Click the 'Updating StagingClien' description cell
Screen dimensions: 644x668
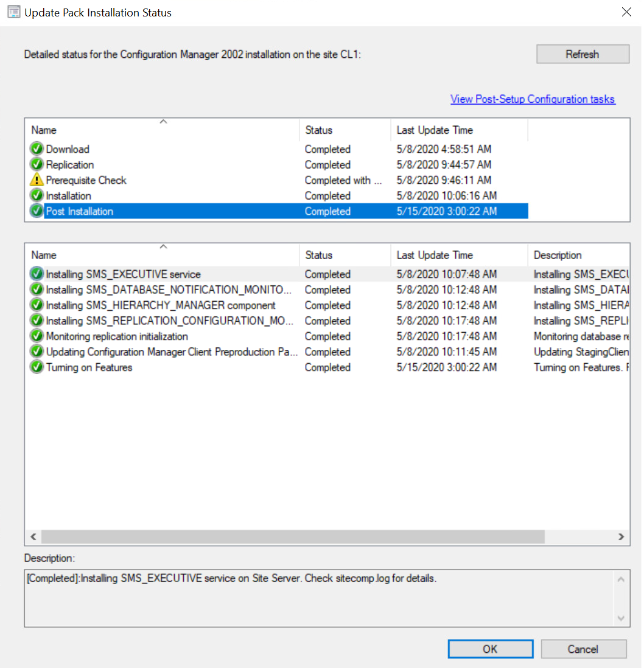[x=581, y=352]
